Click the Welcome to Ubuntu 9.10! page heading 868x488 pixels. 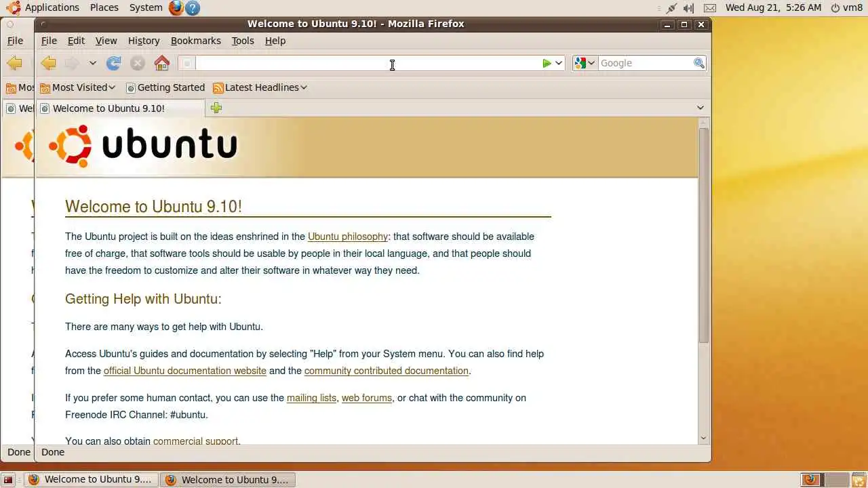point(153,207)
